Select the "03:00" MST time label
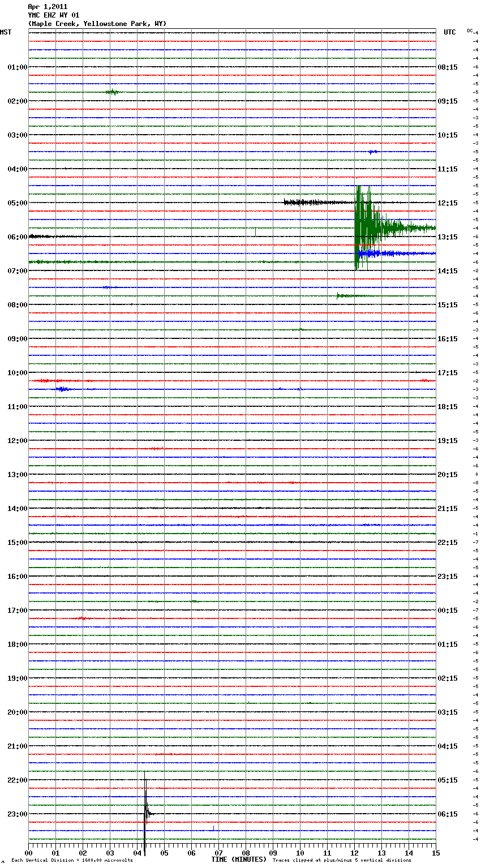Viewport: 481px width, 868px height. coord(18,135)
